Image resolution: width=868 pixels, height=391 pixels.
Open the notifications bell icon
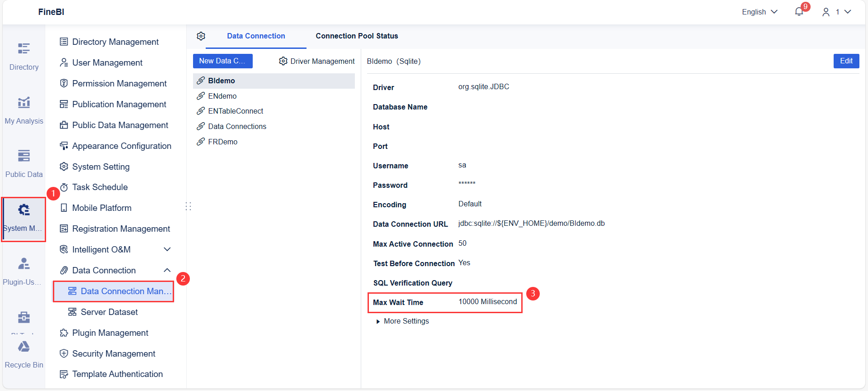pyautogui.click(x=799, y=12)
